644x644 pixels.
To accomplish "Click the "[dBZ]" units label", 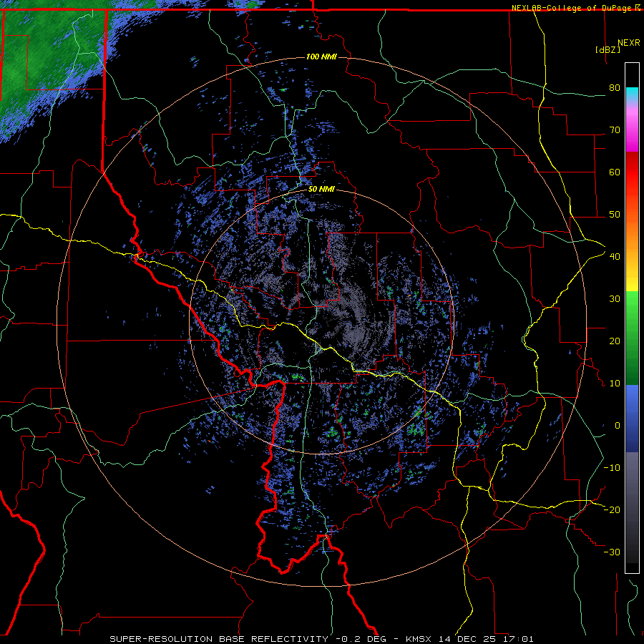I will [608, 49].
